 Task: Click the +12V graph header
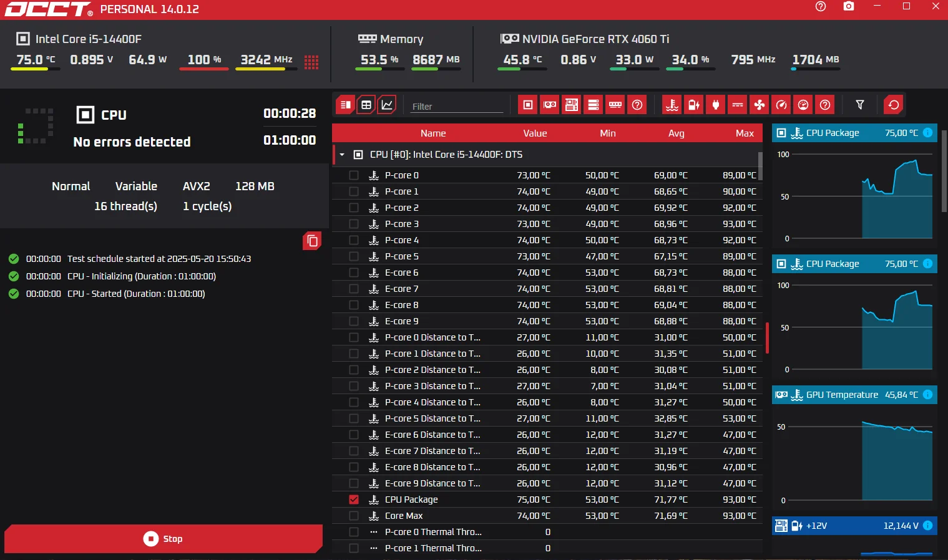tap(854, 526)
